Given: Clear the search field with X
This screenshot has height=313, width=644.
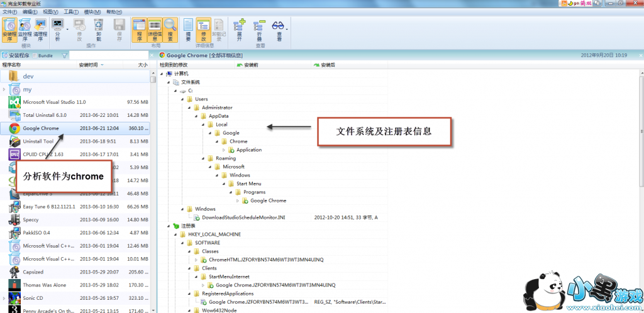Looking at the screenshot, I should tap(151, 55).
